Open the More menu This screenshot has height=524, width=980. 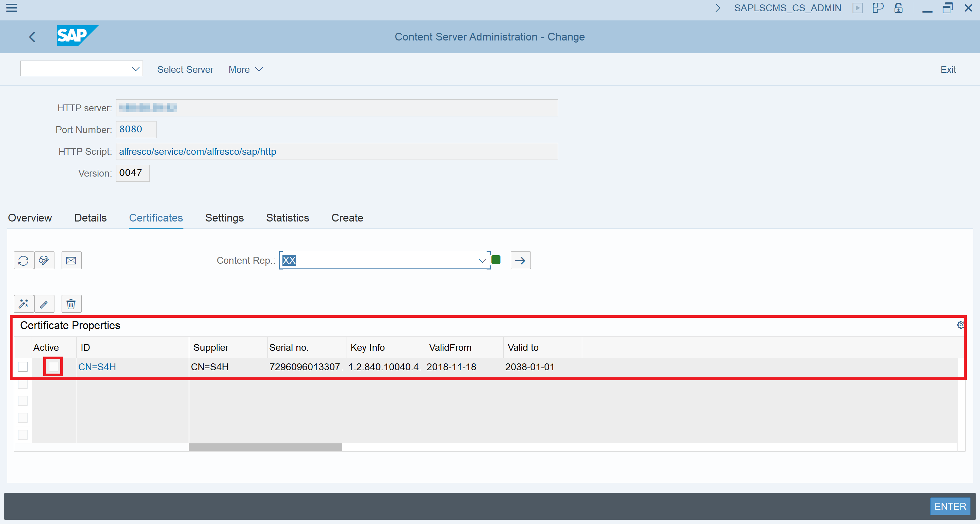(x=245, y=69)
